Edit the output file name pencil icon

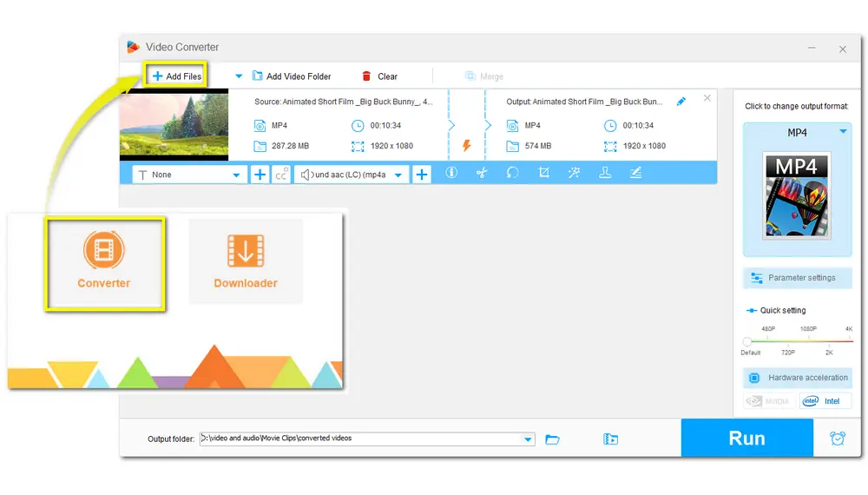point(681,102)
